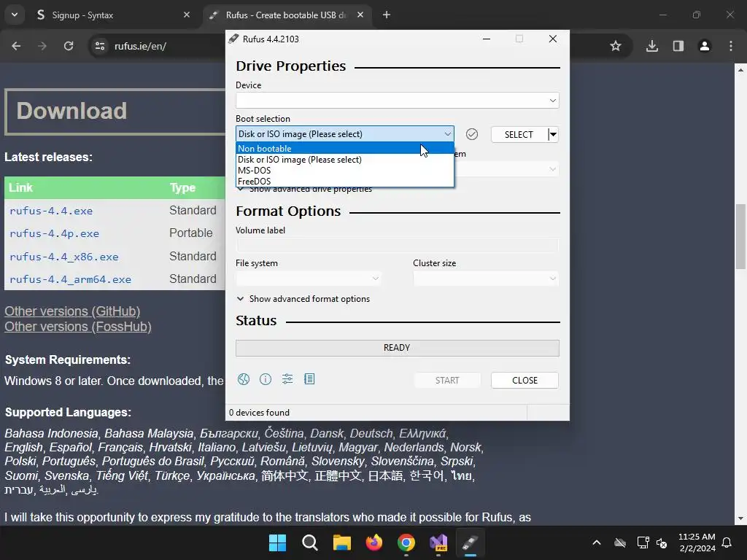Open Rufus application settings sliders icon
The image size is (747, 560).
[287, 379]
